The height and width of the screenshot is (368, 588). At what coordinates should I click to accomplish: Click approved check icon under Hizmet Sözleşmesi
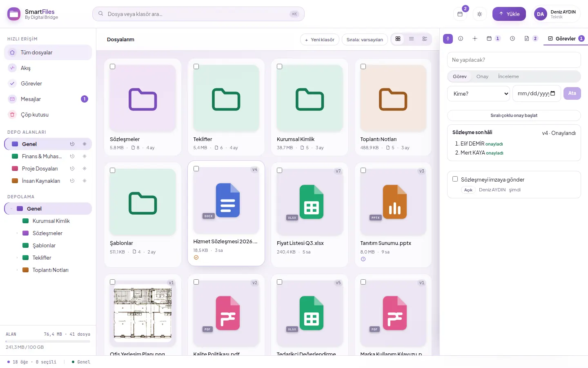196,258
